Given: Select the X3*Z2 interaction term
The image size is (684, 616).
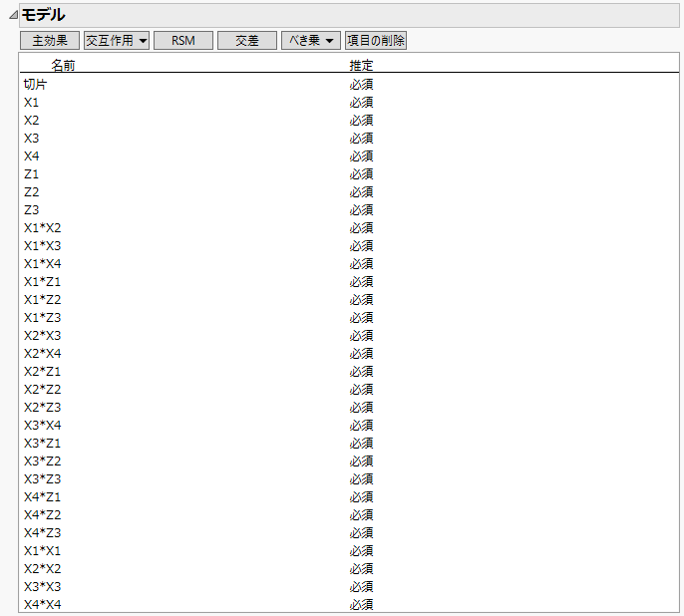Looking at the screenshot, I should [x=42, y=461].
